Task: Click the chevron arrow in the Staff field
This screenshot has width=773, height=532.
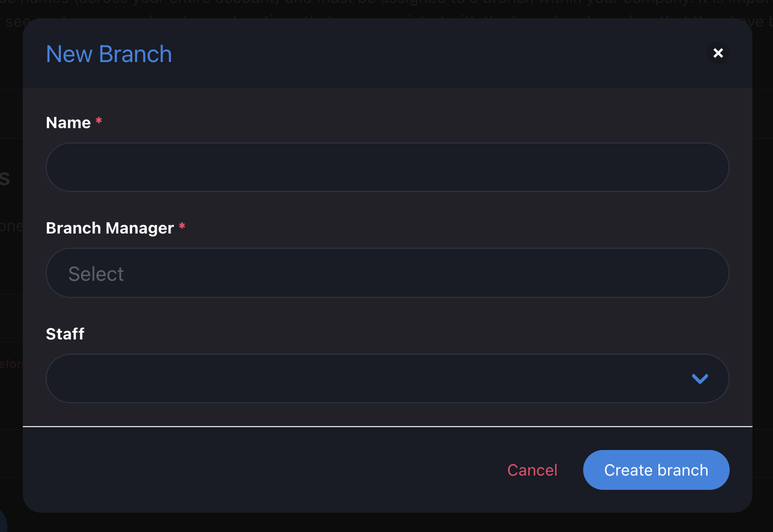Action: coord(700,379)
